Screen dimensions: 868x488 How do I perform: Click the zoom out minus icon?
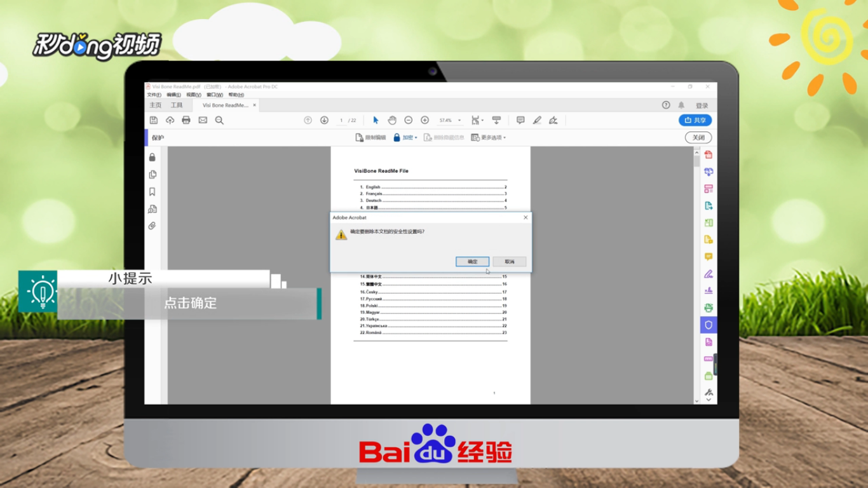409,120
